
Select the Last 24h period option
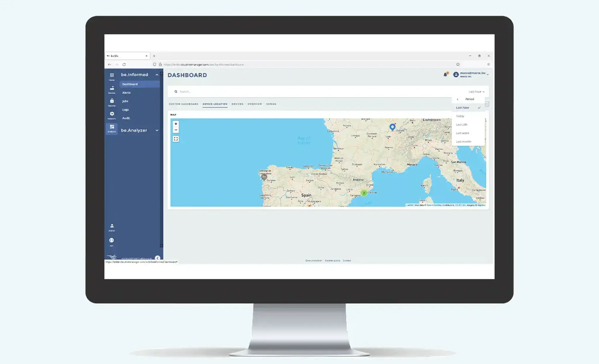(468, 124)
